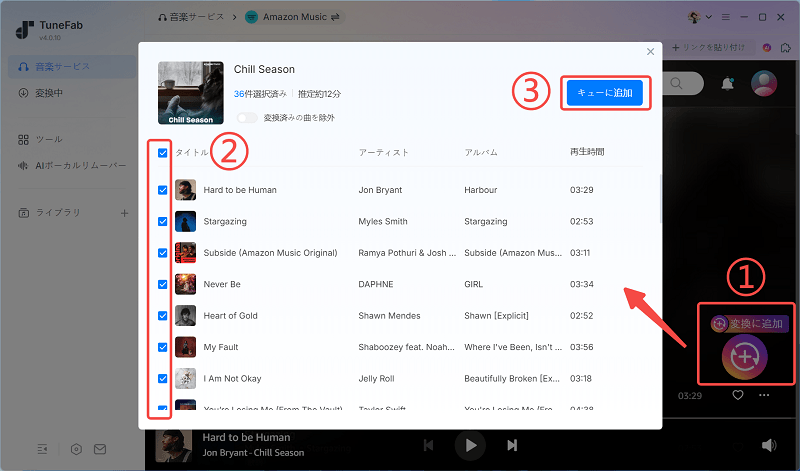The height and width of the screenshot is (471, 800).
Task: Click artist Shawn Mendes
Action: (x=389, y=316)
